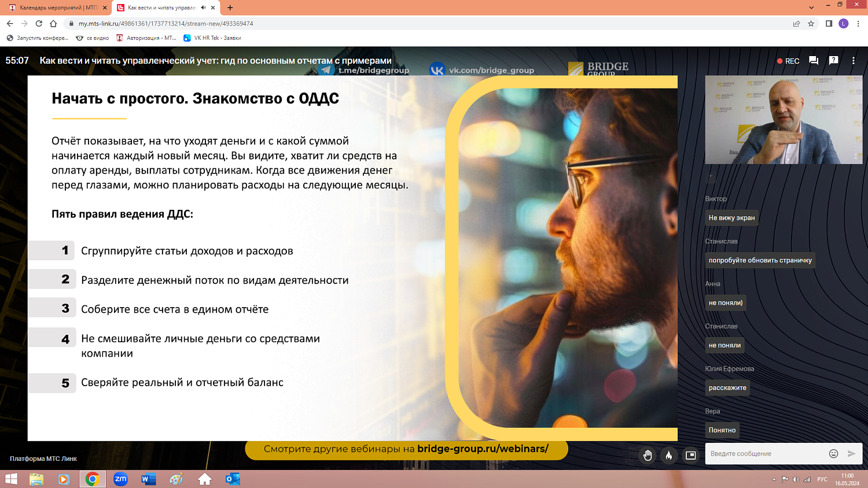Mute the audio on webinar tab

203,8
